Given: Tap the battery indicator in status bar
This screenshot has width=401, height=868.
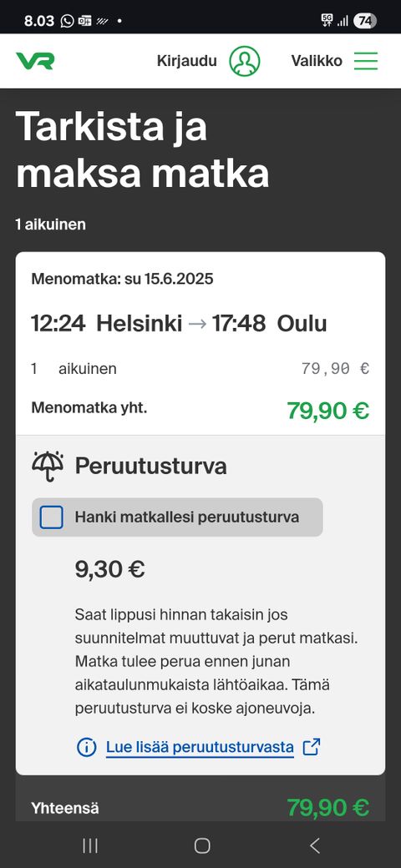Looking at the screenshot, I should (x=366, y=21).
